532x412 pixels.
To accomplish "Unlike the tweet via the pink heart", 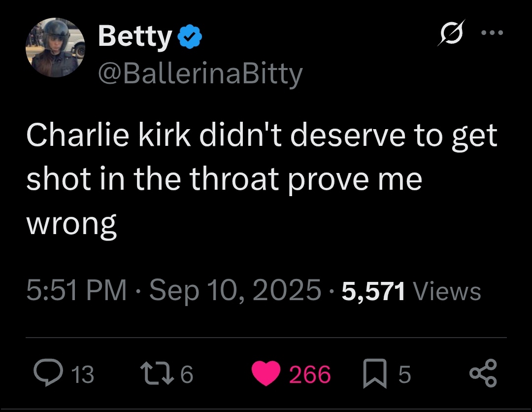I will pyautogui.click(x=266, y=374).
